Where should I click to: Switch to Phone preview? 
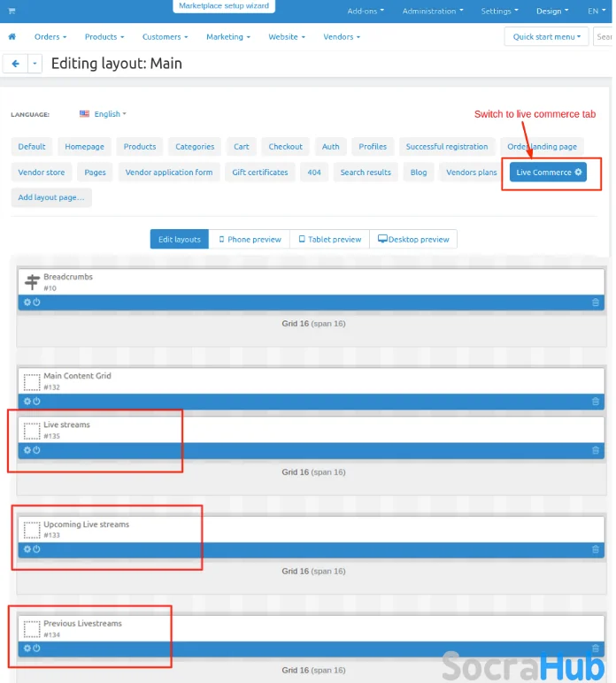[250, 239]
